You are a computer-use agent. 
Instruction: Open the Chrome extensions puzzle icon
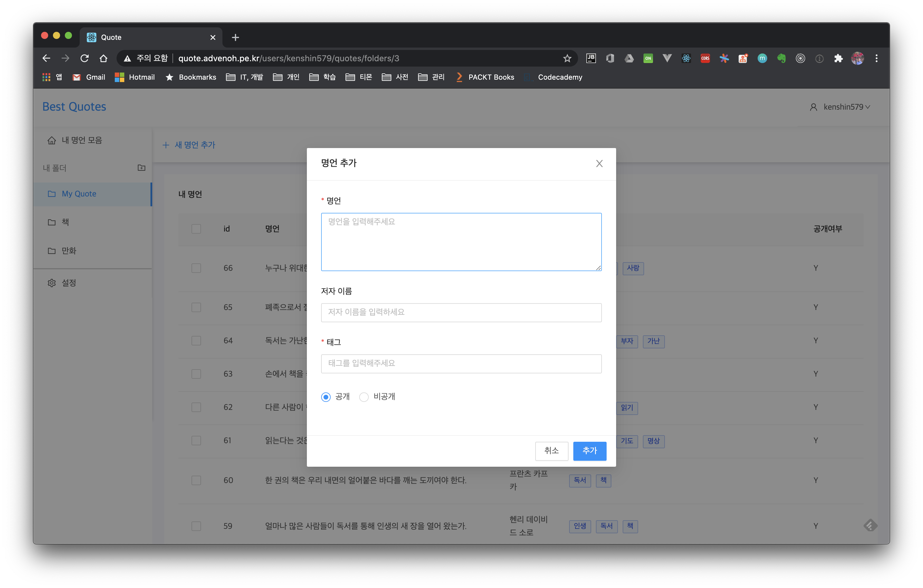[838, 58]
